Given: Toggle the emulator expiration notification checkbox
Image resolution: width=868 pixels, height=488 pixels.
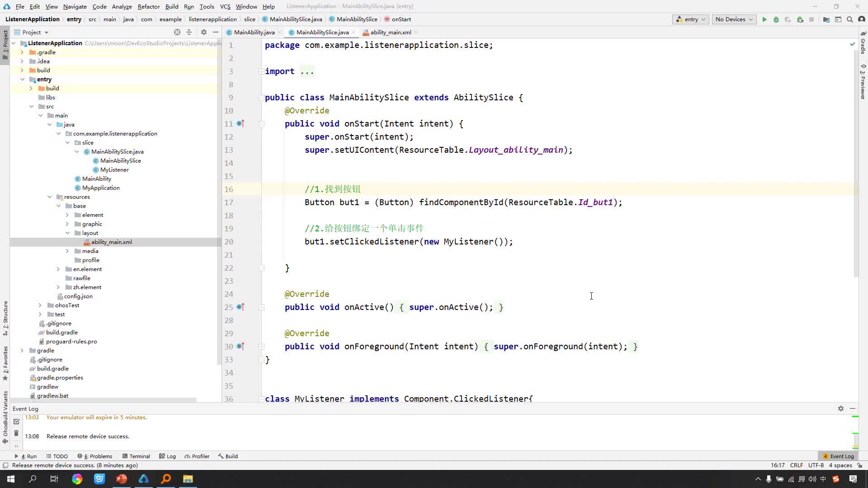Looking at the screenshot, I should pos(17,422).
